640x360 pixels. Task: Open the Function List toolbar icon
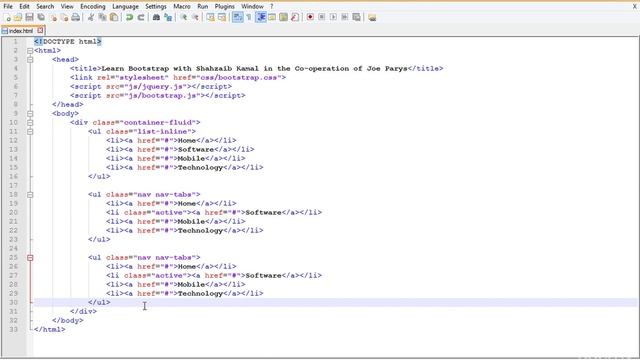coord(295,17)
